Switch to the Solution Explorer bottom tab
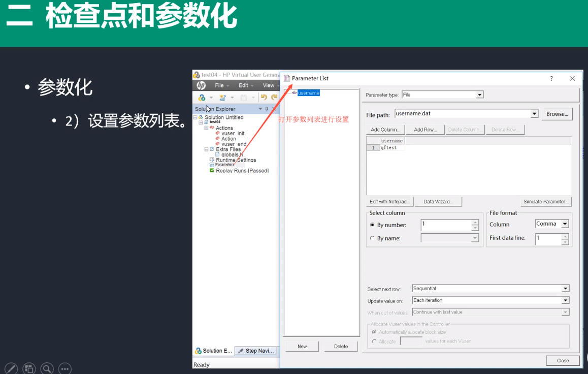 [214, 351]
